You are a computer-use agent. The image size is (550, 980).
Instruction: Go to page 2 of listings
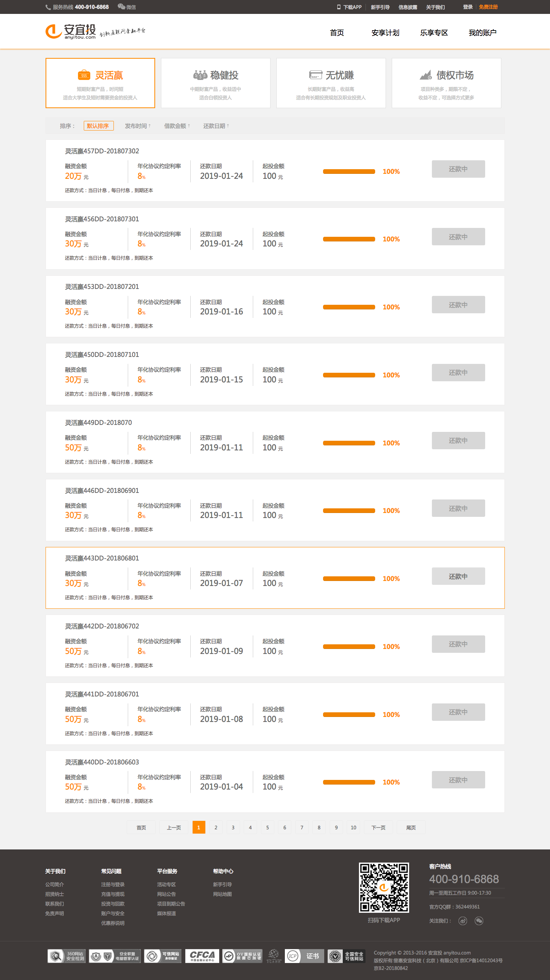coord(216,827)
